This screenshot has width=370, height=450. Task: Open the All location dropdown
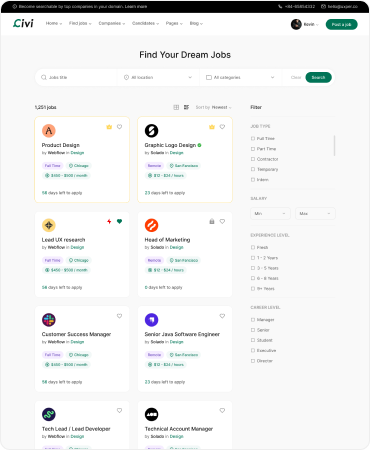click(158, 77)
